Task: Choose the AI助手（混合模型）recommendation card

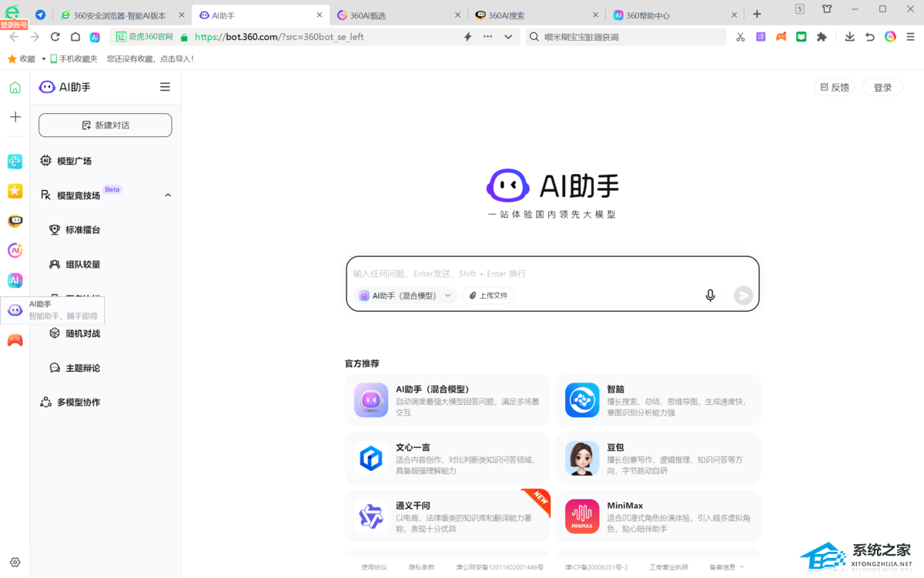Action: click(447, 400)
